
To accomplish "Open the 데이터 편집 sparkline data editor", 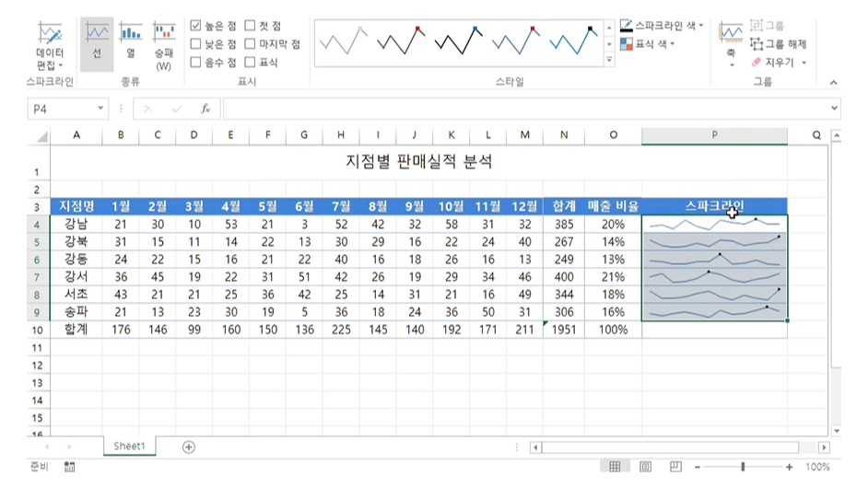I will coord(50,45).
